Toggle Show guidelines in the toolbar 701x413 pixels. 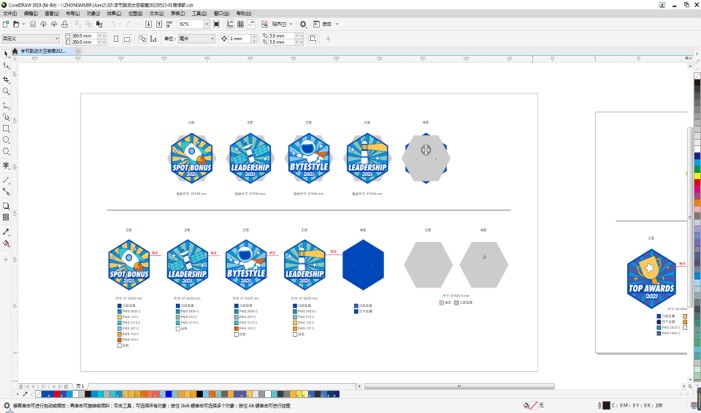click(x=251, y=24)
